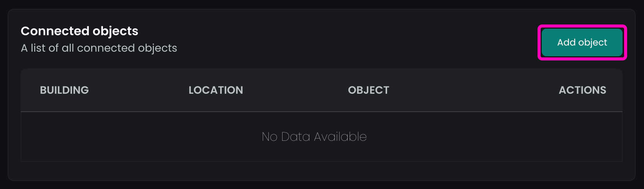Focus the table's LOCATION column label
Viewport: 644px width, 189px height.
tap(216, 90)
